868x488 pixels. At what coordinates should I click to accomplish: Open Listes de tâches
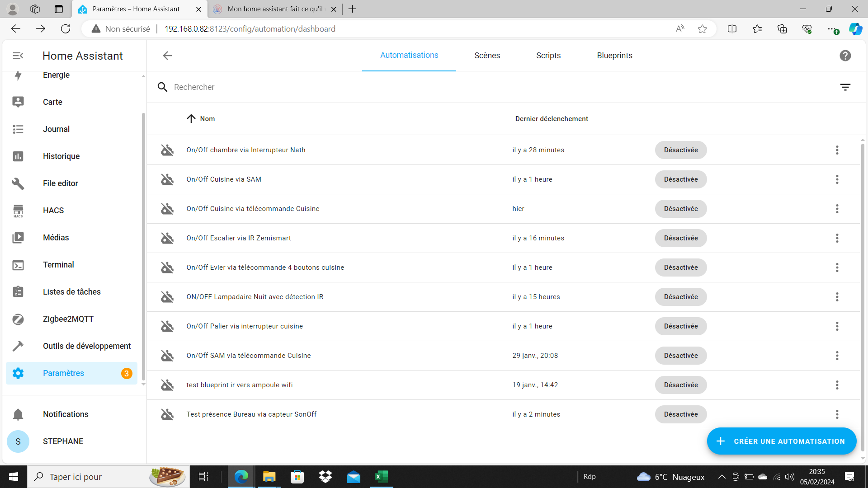(71, 292)
